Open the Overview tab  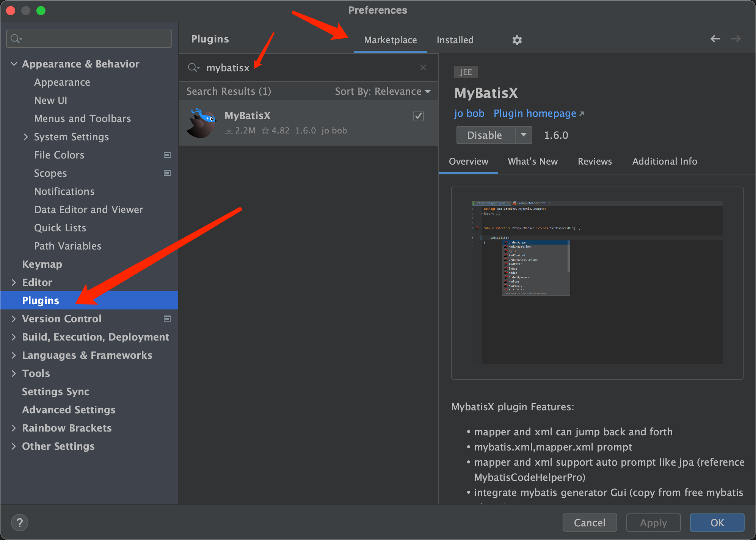468,161
